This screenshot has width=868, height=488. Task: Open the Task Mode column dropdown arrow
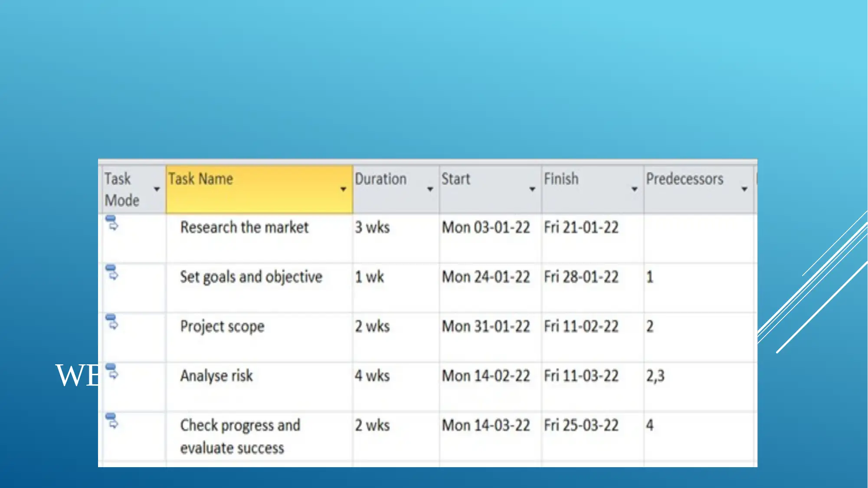tap(157, 189)
